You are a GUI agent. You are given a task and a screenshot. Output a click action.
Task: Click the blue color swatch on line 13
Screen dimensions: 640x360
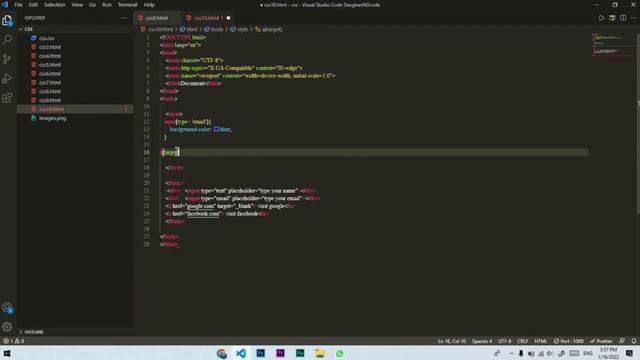(216, 129)
